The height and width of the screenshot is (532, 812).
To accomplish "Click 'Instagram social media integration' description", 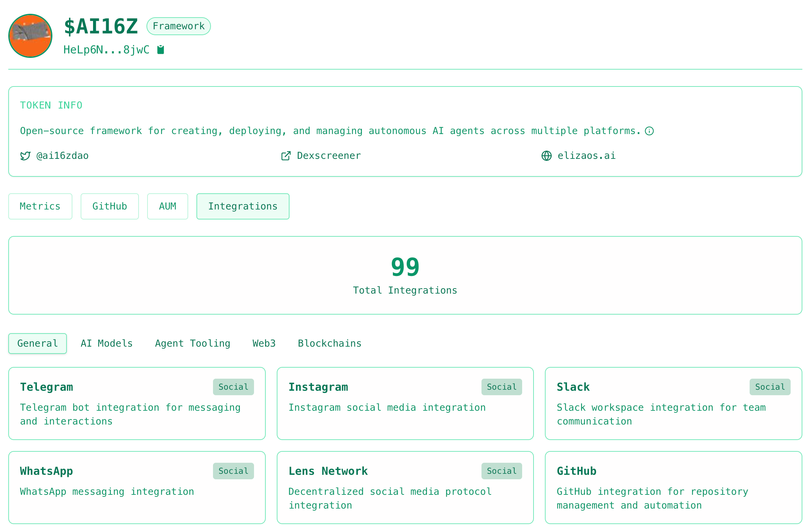I will pos(387,408).
